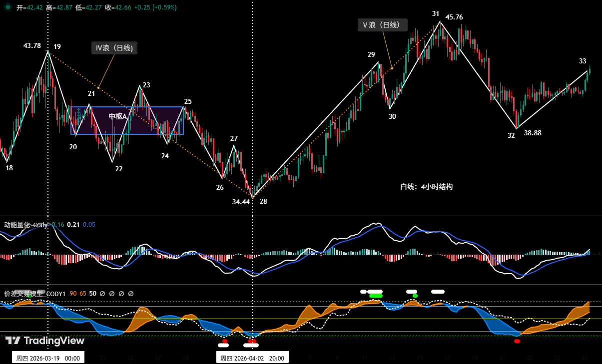The height and width of the screenshot is (364, 602).
Task: Click the 34.44 low price label
Action: coord(241,202)
